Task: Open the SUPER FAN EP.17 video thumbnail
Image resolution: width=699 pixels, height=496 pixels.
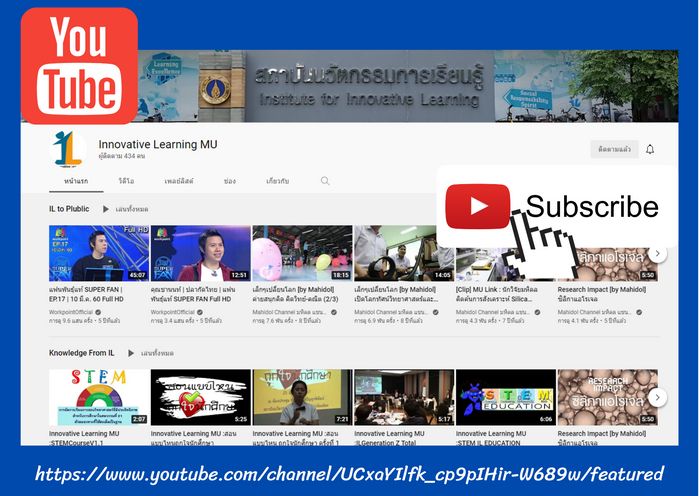Action: [x=98, y=253]
